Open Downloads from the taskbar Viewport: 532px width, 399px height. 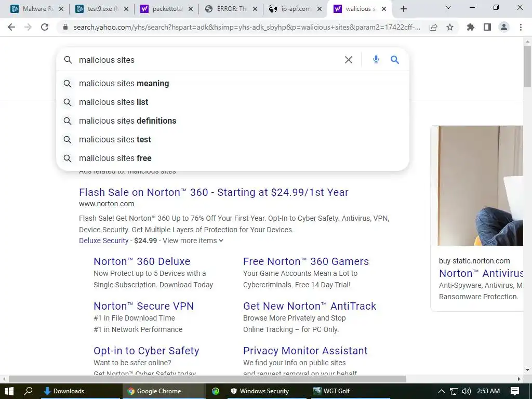pyautogui.click(x=80, y=391)
